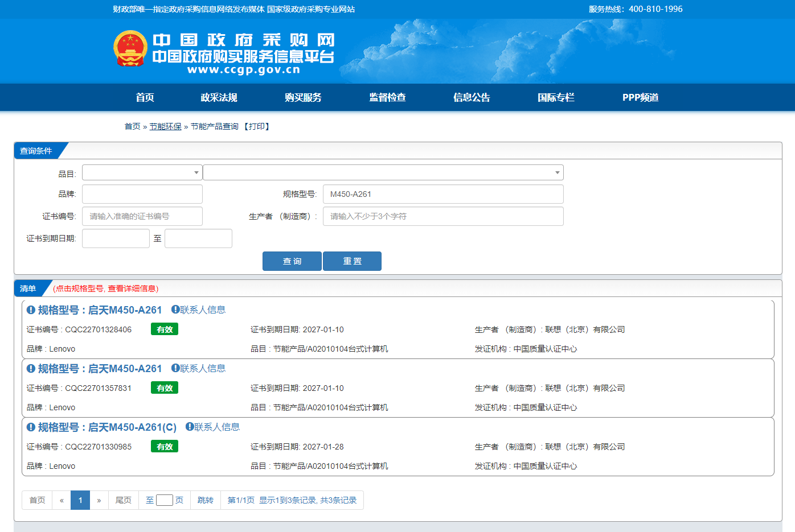Focus the 证书编号 certificate number field
Viewport: 795px width, 532px height.
click(x=142, y=216)
